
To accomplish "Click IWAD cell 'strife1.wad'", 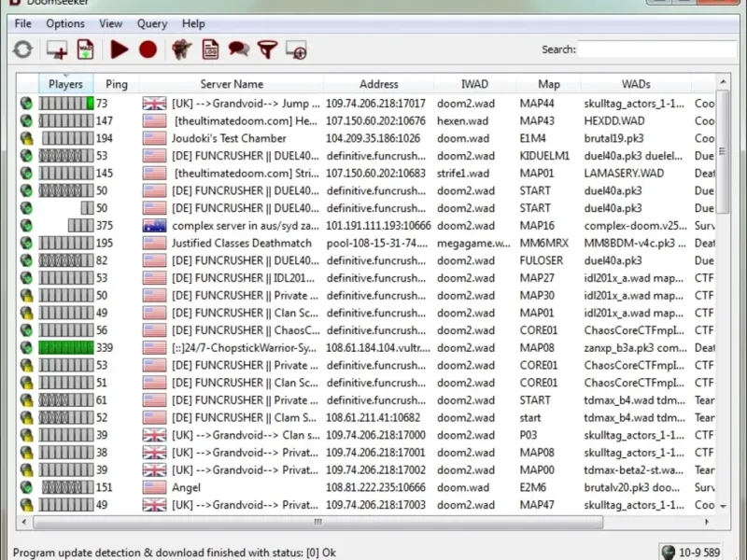I will pyautogui.click(x=463, y=174).
